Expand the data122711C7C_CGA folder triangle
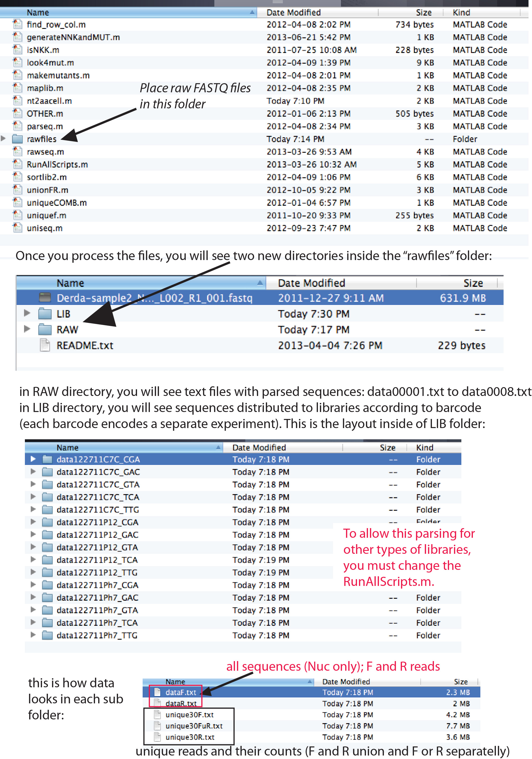This screenshot has width=532, height=759. click(33, 459)
